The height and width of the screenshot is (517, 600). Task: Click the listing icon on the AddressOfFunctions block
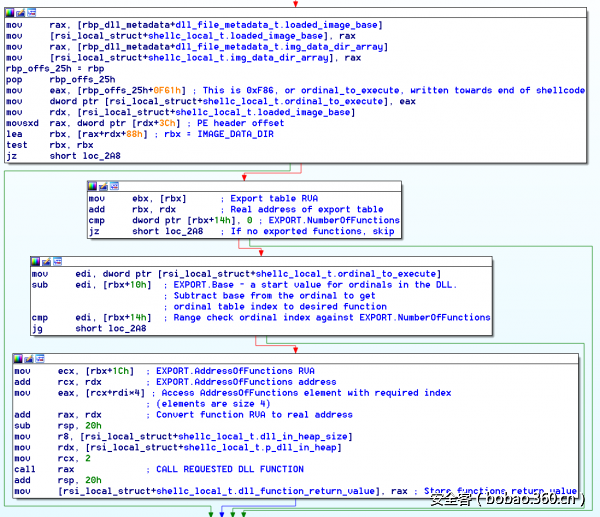(38, 359)
